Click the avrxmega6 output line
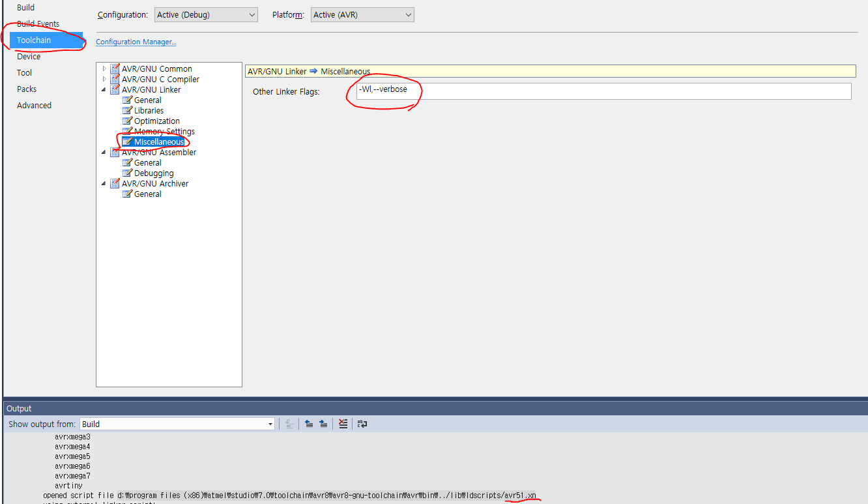The width and height of the screenshot is (868, 504). click(x=72, y=466)
